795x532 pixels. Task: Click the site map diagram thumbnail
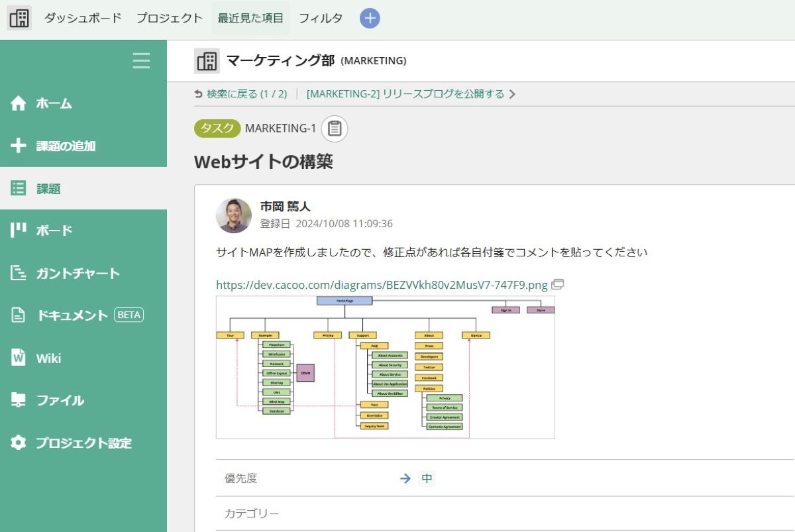(x=385, y=367)
